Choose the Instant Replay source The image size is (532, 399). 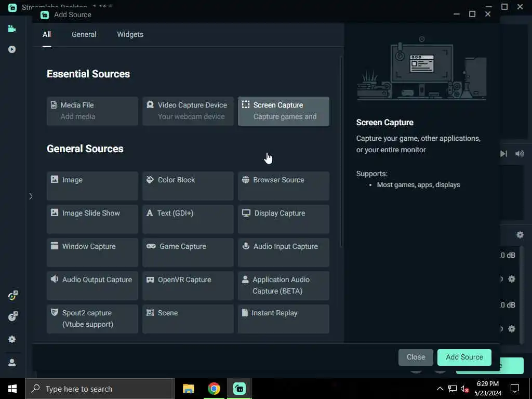coord(284,318)
